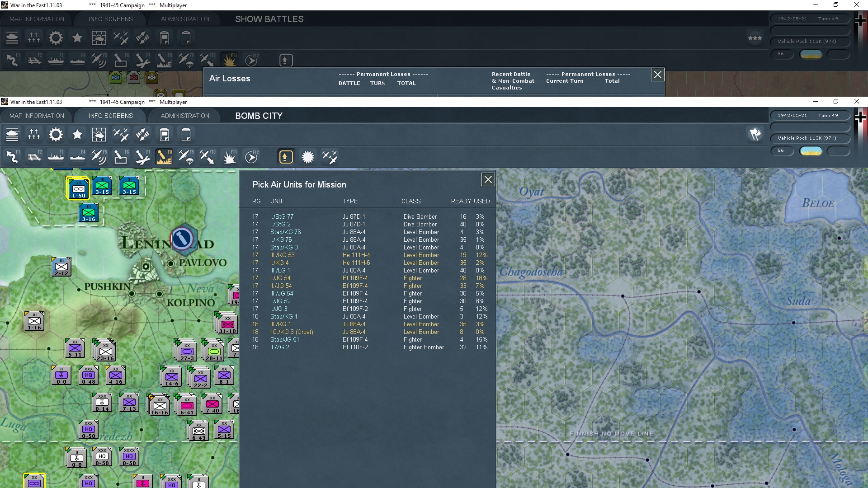
Task: Open ADMINISTRATION tab in Bomb City window
Action: click(x=185, y=116)
